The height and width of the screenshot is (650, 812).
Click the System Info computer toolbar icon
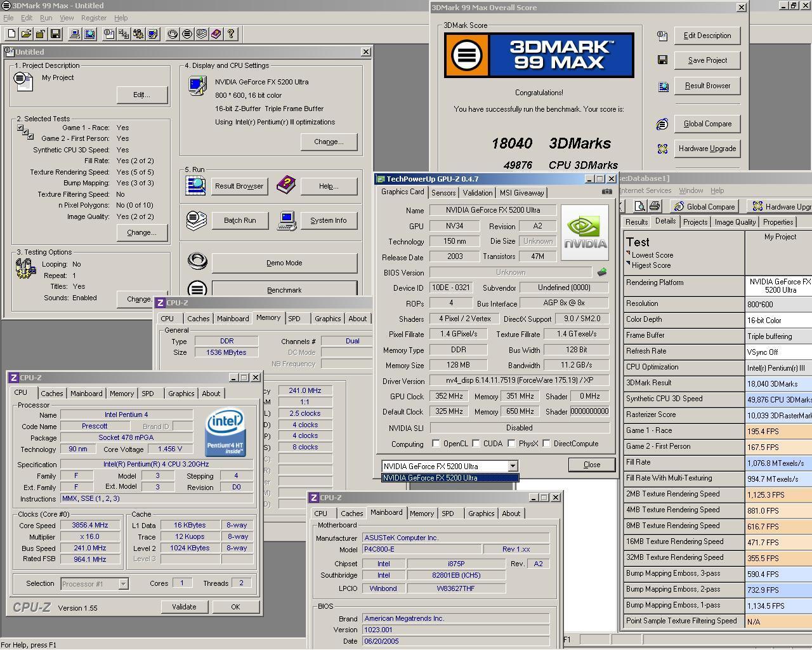pos(75,34)
